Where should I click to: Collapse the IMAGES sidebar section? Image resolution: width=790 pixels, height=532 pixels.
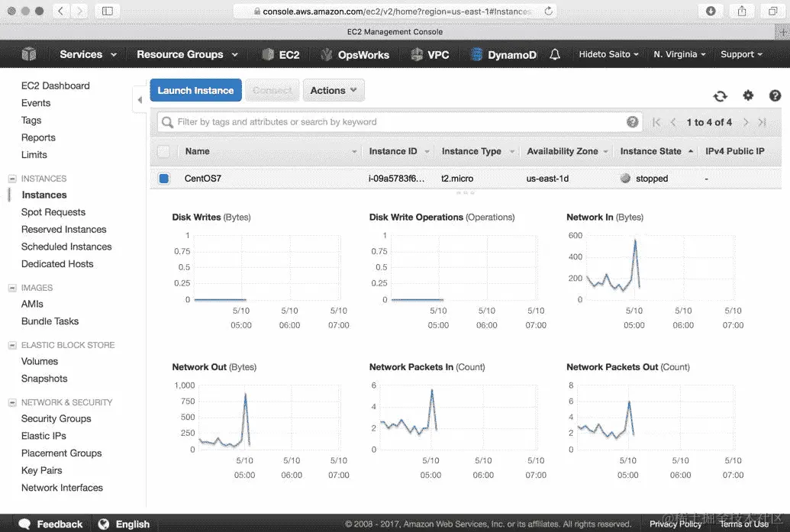click(x=13, y=288)
